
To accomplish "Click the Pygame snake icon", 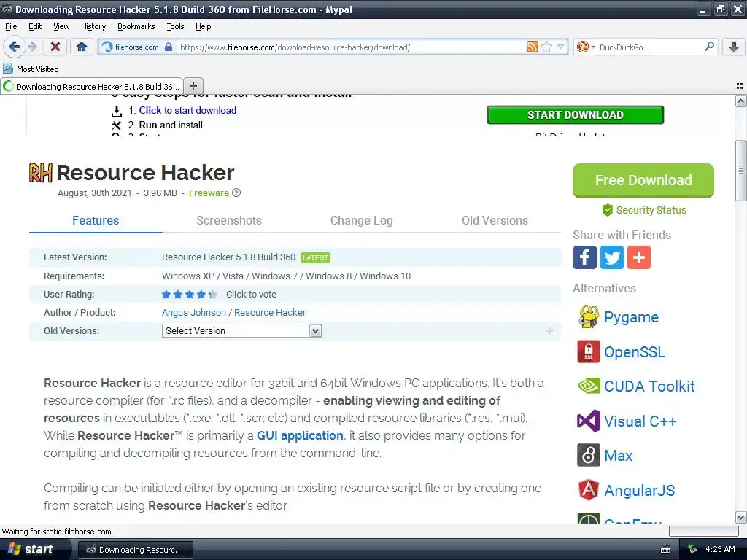I will 589,317.
